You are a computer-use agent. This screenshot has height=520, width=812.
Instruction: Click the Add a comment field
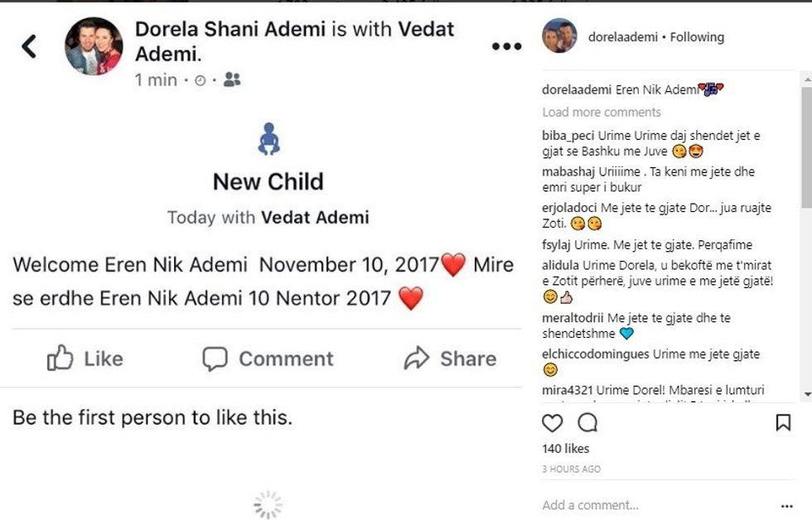pos(655,504)
